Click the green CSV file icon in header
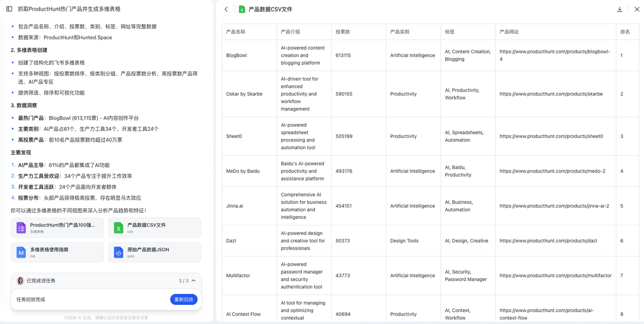This screenshot has width=644, height=324. [242, 9]
